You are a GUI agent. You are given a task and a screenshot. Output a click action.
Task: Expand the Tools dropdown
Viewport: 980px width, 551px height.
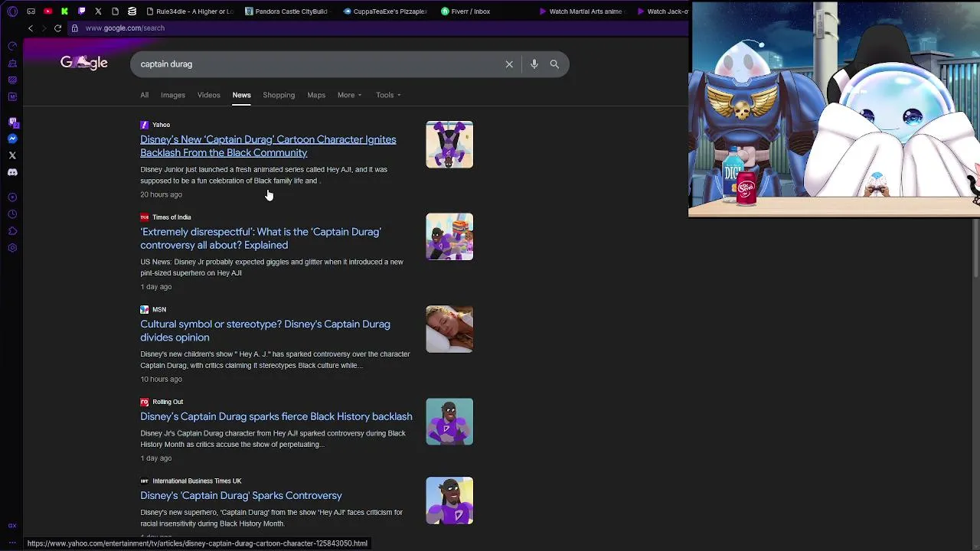(388, 95)
